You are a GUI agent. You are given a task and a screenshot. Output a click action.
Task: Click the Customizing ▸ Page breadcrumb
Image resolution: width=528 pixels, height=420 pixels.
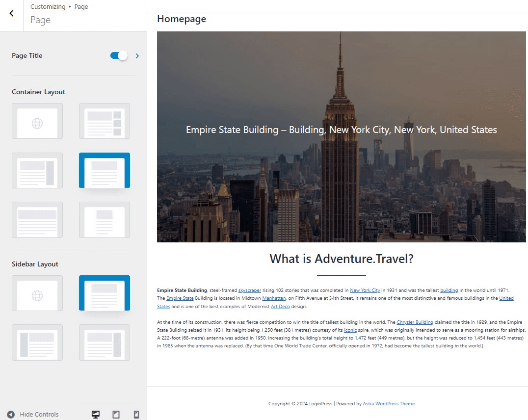coord(59,7)
